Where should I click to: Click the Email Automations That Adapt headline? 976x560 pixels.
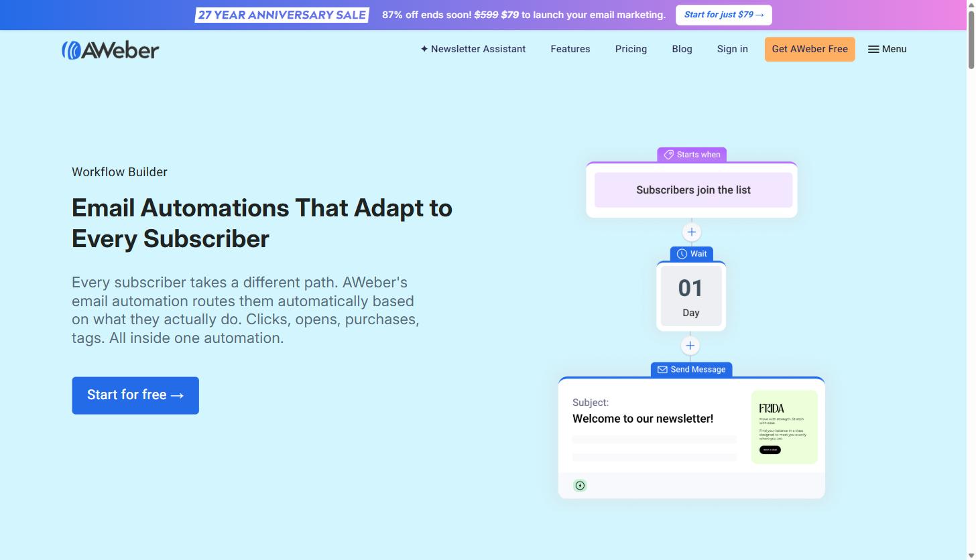click(262, 223)
